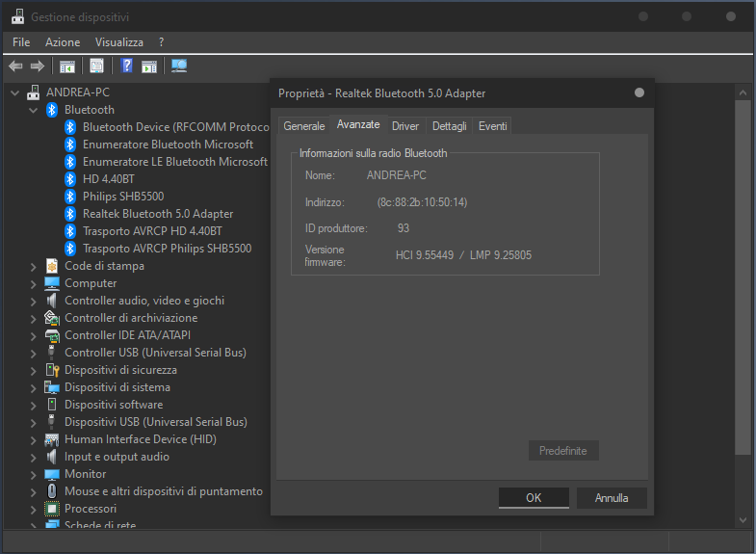Select Dispositivi USB (Universal Serial Bus) category
This screenshot has height=554, width=756.
(x=156, y=422)
